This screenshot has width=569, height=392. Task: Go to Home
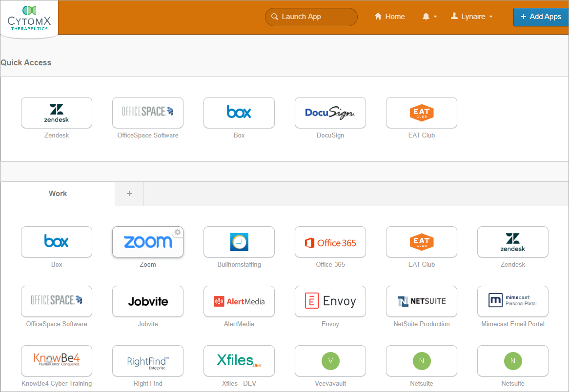click(x=390, y=17)
